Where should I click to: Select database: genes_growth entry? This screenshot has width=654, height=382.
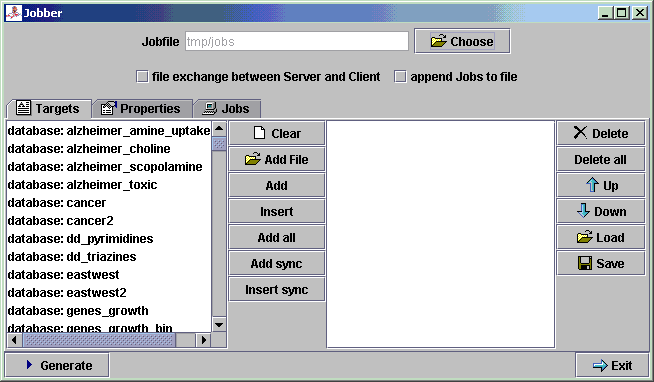coord(109,311)
